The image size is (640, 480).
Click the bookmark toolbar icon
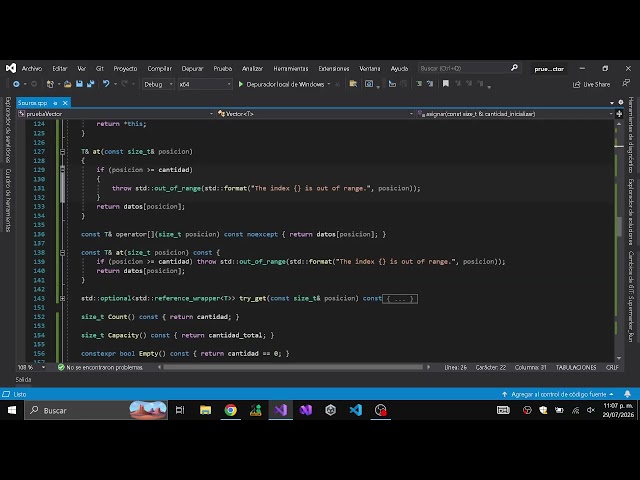point(446,84)
